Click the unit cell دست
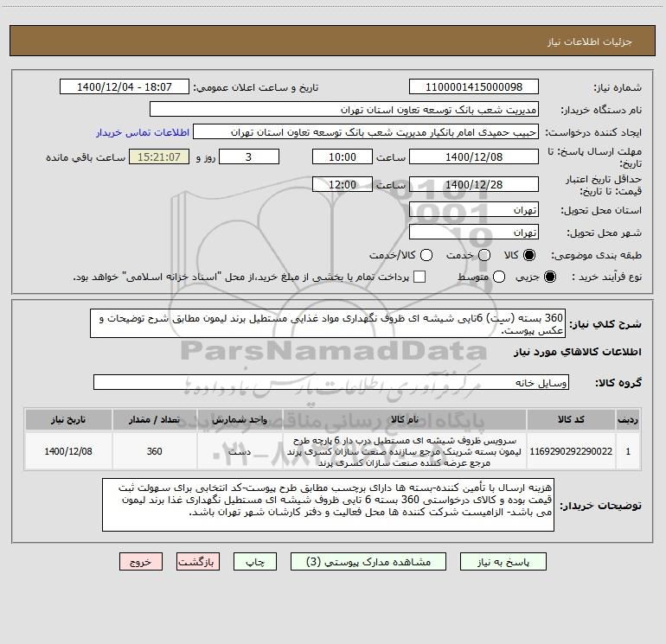 [240, 451]
